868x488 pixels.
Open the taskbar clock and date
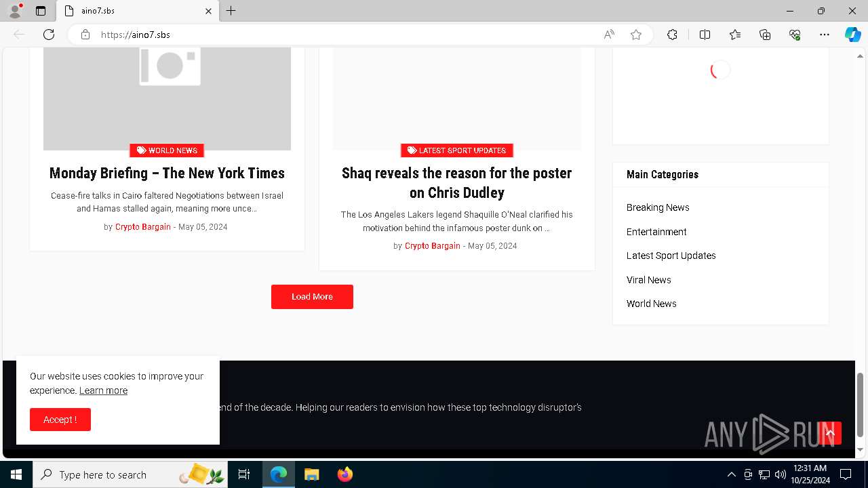[x=810, y=474]
